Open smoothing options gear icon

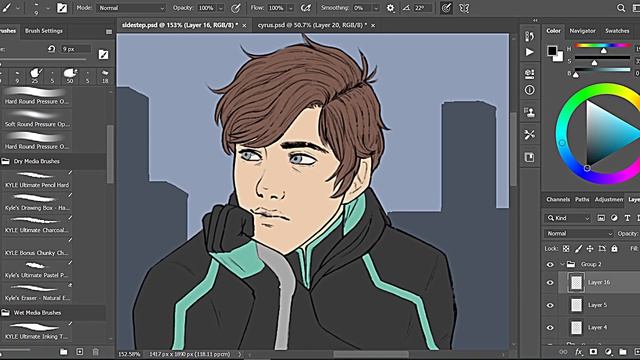pyautogui.click(x=390, y=8)
